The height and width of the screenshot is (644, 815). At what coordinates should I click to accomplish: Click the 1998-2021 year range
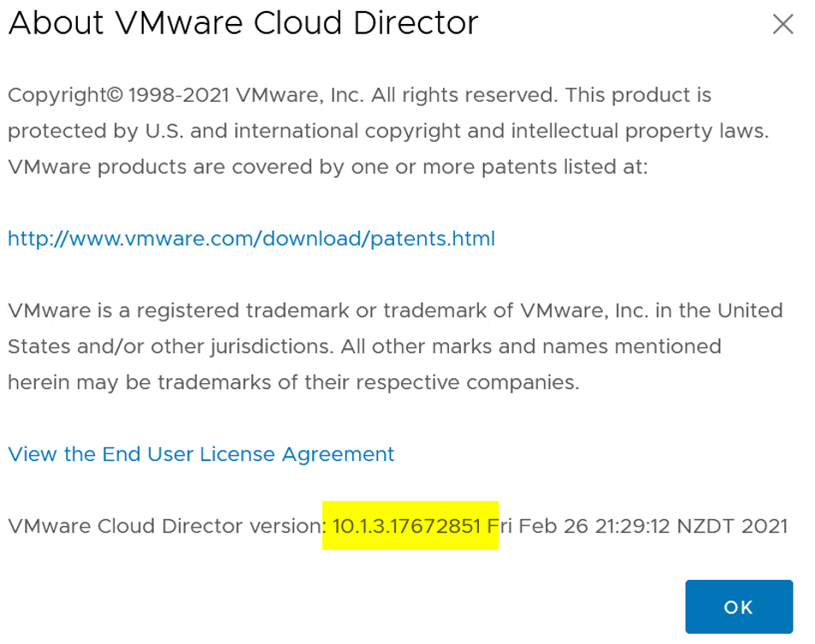pyautogui.click(x=179, y=95)
